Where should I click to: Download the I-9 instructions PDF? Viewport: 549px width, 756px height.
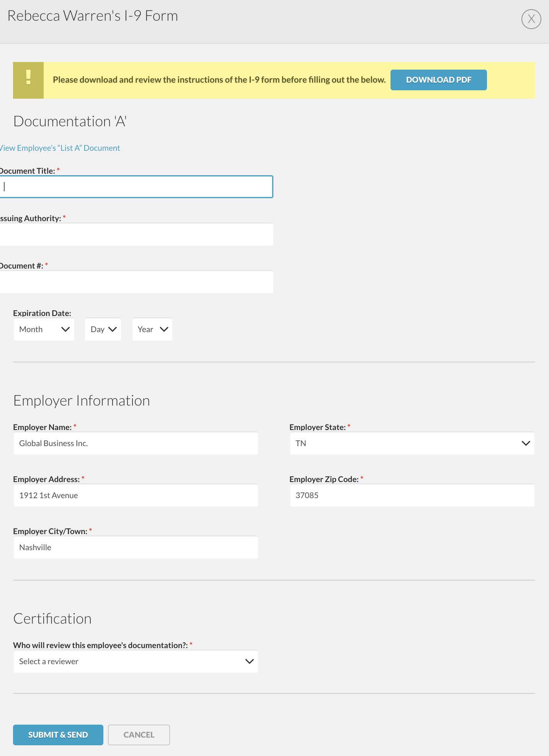pyautogui.click(x=438, y=80)
